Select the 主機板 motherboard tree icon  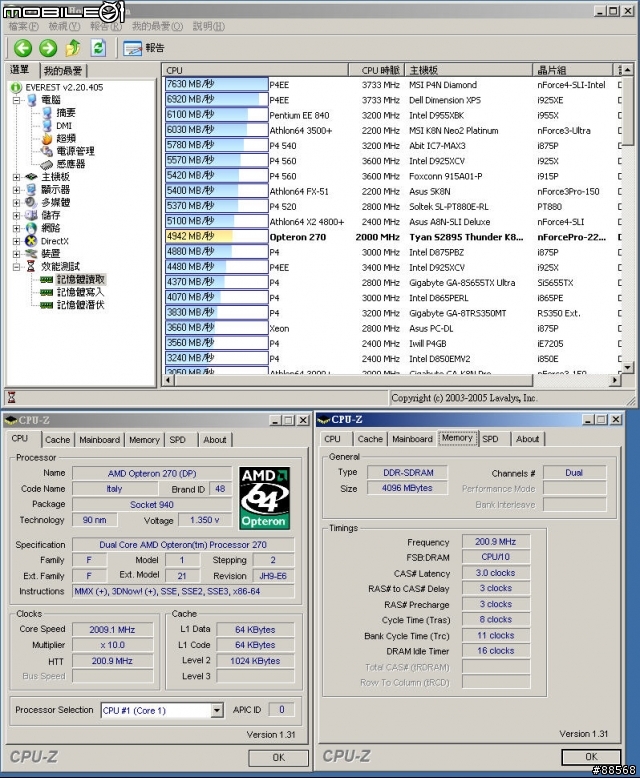pos(32,177)
